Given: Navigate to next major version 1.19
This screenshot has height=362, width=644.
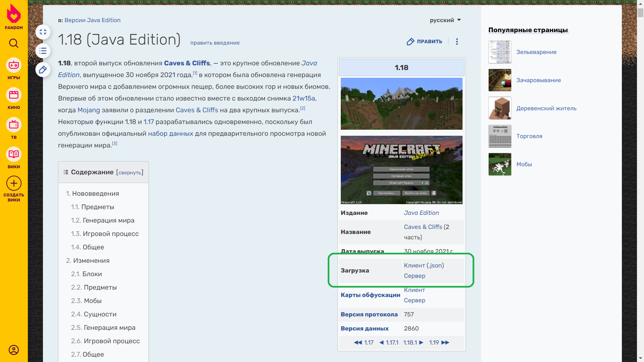Looking at the screenshot, I should [439, 343].
